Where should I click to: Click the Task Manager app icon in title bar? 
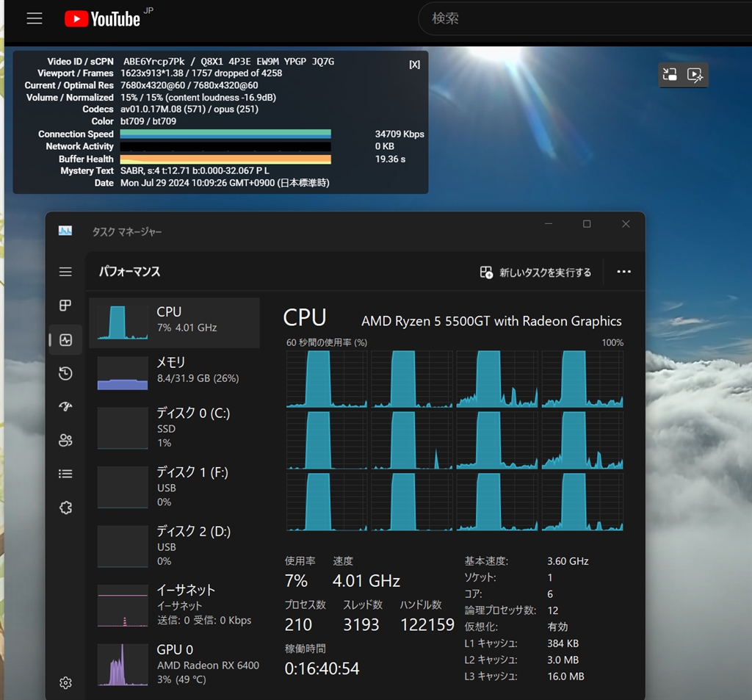(65, 231)
